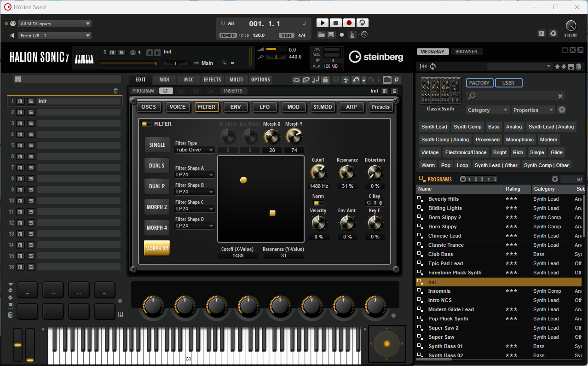Toggle the USER content filter
This screenshot has height=366, width=588.
[x=508, y=83]
